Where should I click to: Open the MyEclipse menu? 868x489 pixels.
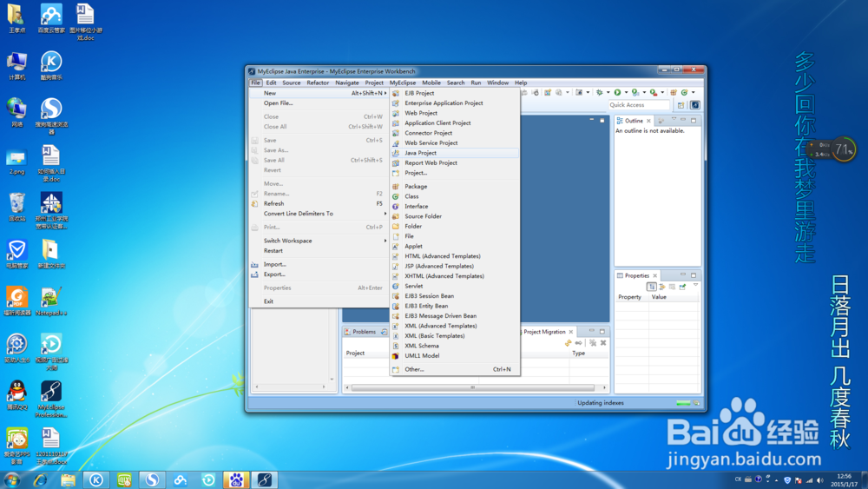pyautogui.click(x=403, y=83)
